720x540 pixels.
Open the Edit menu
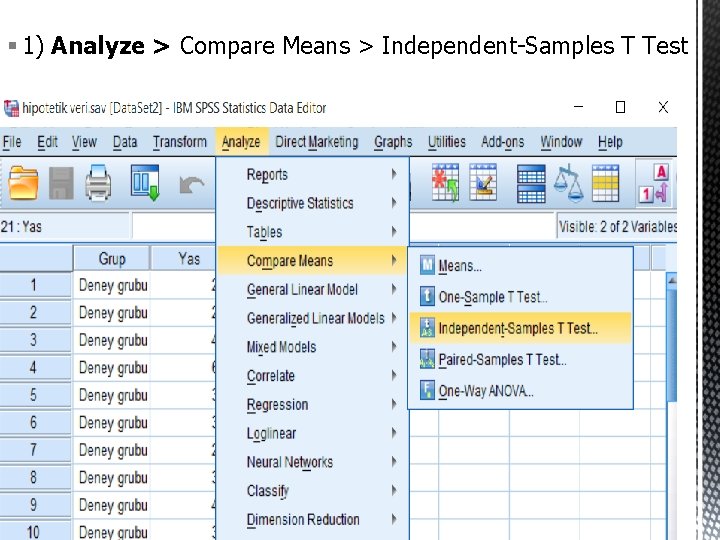pyautogui.click(x=47, y=142)
